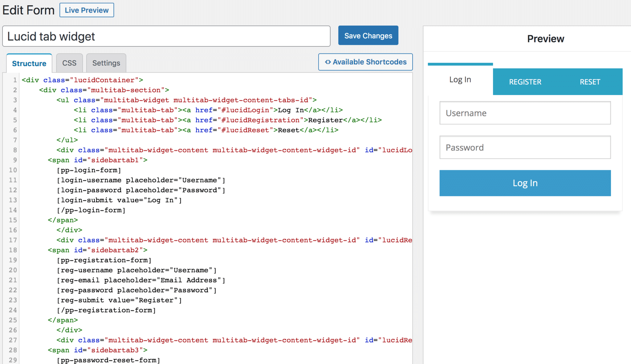The image size is (631, 364).
Task: Open the Available Shortcodes panel
Action: click(365, 62)
